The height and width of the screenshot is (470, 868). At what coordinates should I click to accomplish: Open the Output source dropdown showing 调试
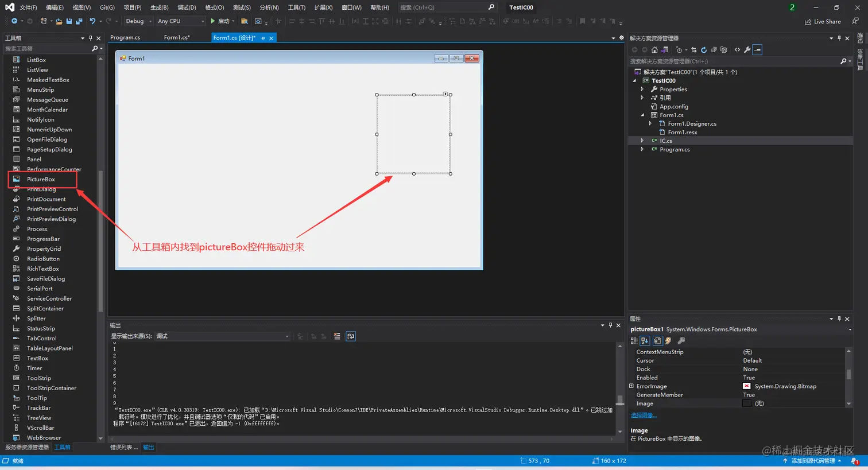pyautogui.click(x=222, y=336)
